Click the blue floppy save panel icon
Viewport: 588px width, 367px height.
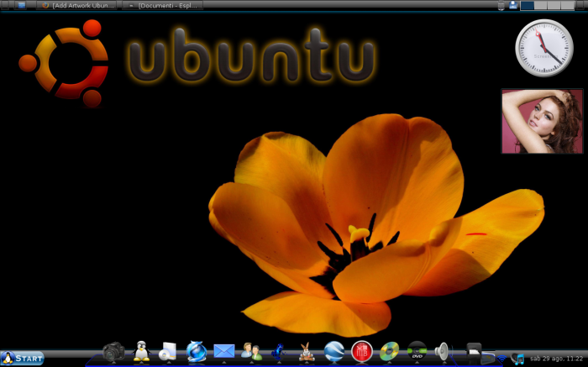513,5
